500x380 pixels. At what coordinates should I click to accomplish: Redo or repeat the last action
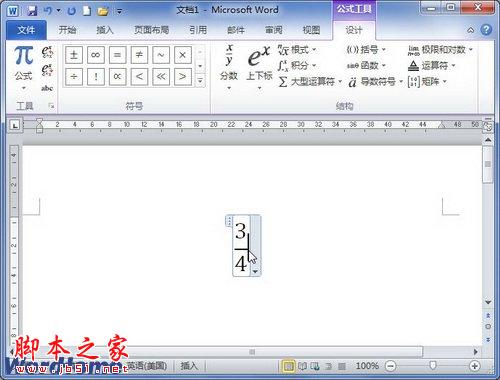tap(71, 11)
